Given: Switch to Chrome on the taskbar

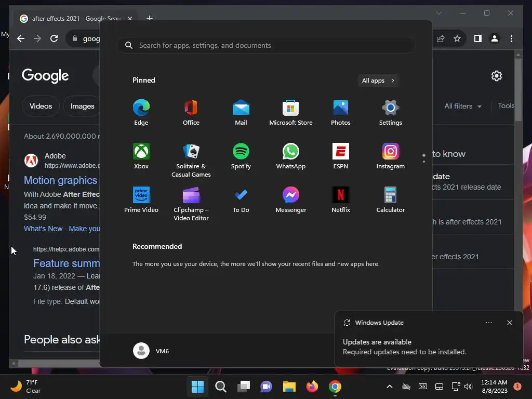Looking at the screenshot, I should [x=335, y=387].
